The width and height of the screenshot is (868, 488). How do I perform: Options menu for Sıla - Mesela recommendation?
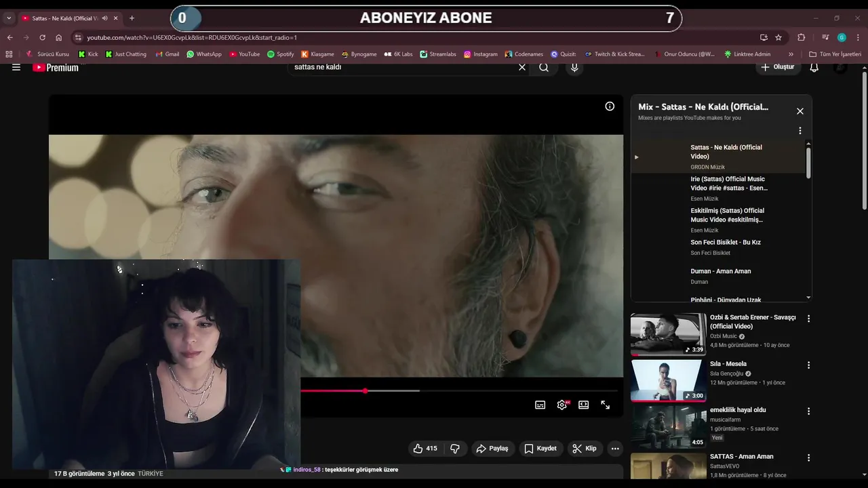808,365
